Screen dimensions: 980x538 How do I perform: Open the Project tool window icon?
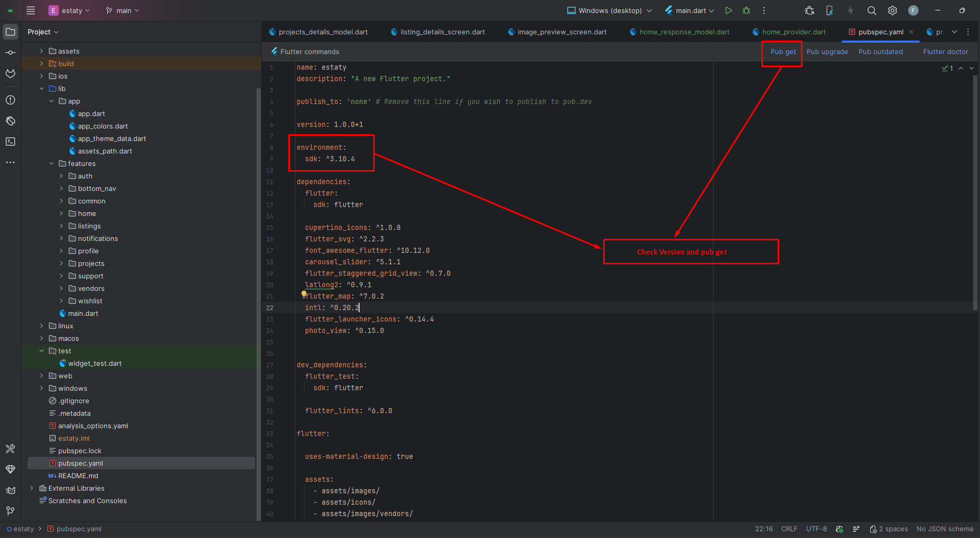10,32
